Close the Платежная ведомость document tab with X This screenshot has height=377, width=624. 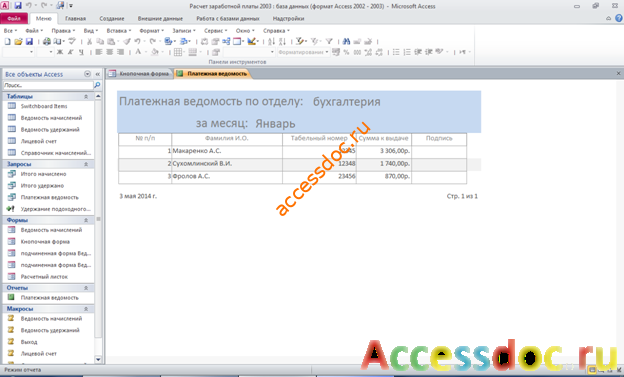click(618, 74)
